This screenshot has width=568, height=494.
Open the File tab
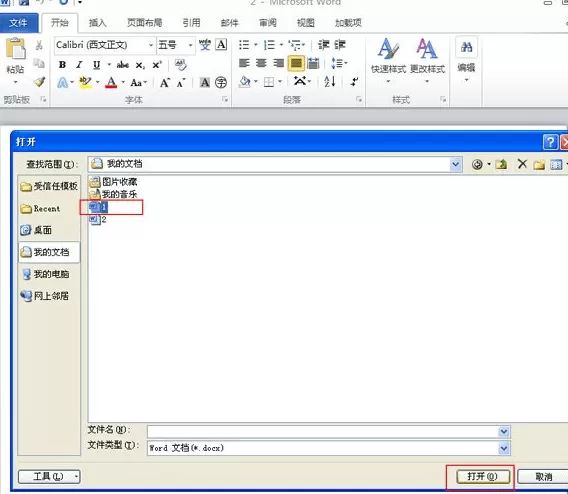click(x=18, y=23)
